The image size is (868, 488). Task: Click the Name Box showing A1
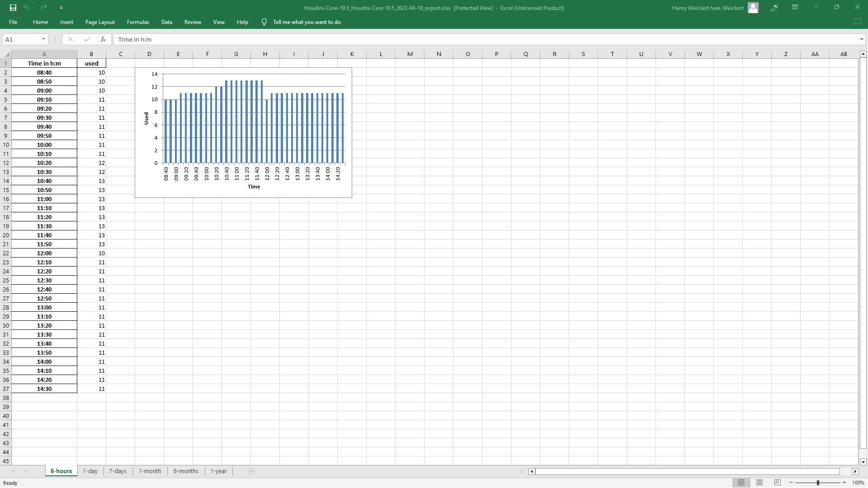pyautogui.click(x=21, y=39)
